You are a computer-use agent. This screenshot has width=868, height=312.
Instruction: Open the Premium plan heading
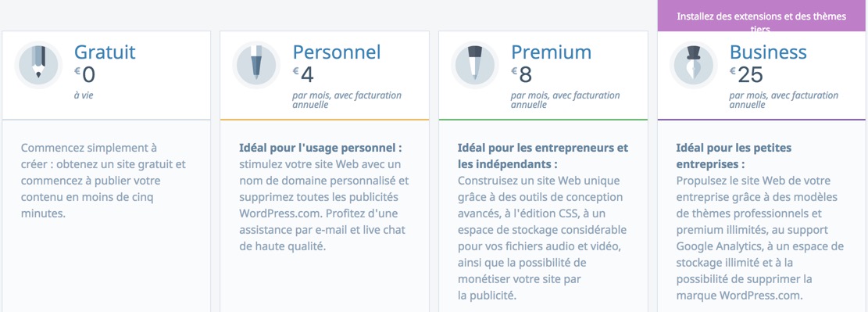pos(551,52)
